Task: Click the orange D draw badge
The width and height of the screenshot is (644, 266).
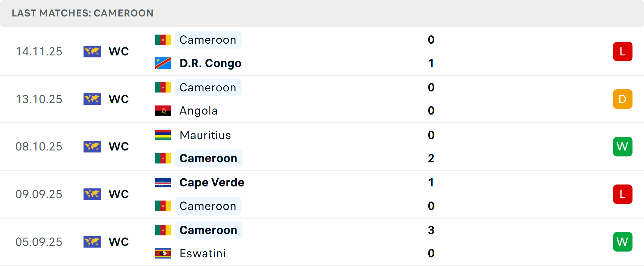Action: 623,99
